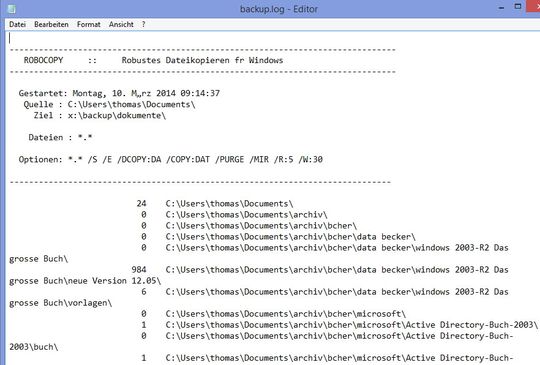The width and height of the screenshot is (540, 365).
Task: Click the count 6 before vorlagen path
Action: tap(144, 292)
